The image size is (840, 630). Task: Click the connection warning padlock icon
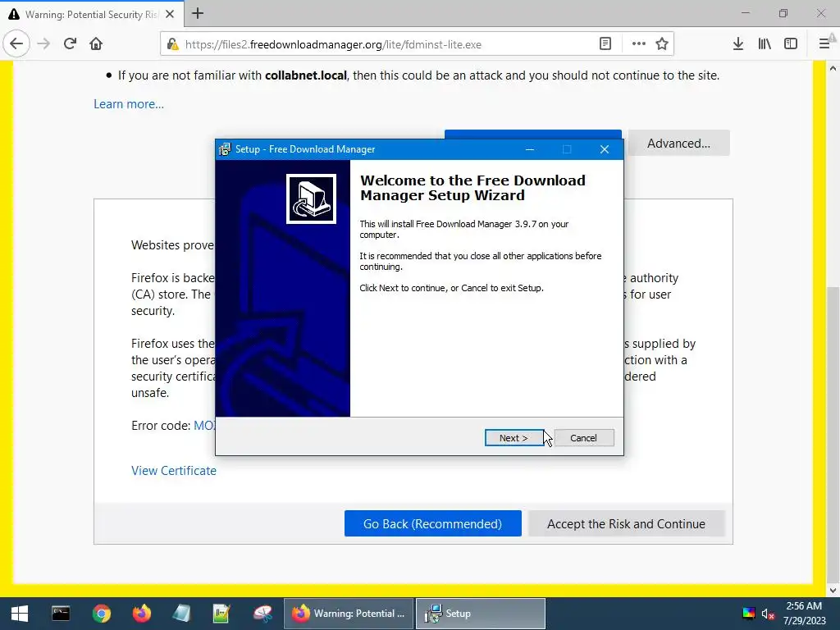click(x=172, y=44)
